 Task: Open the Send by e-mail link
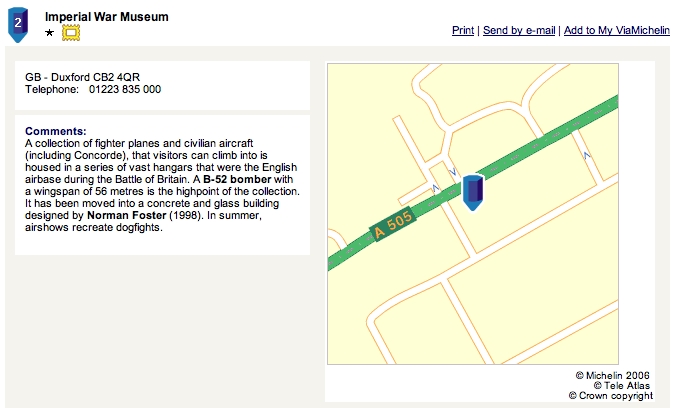pos(519,31)
